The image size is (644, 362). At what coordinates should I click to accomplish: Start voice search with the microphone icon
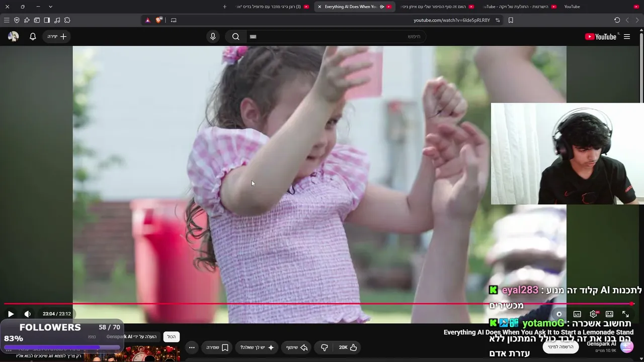click(x=213, y=36)
